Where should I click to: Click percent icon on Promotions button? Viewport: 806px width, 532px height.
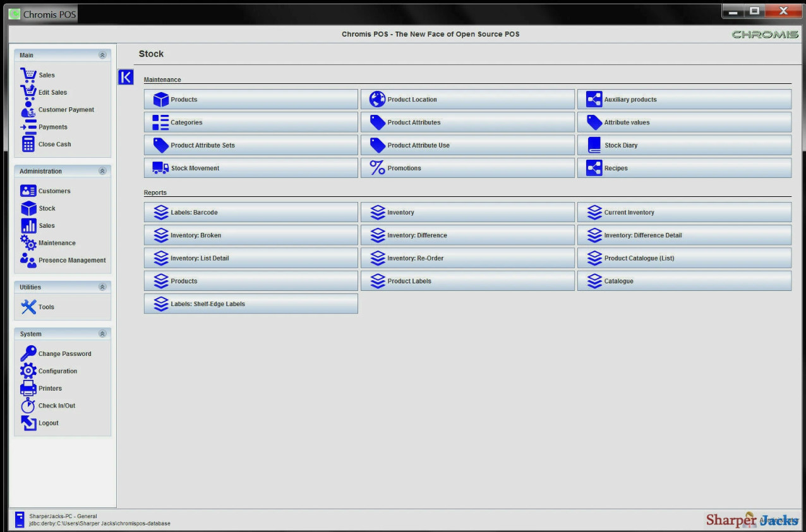coord(378,168)
